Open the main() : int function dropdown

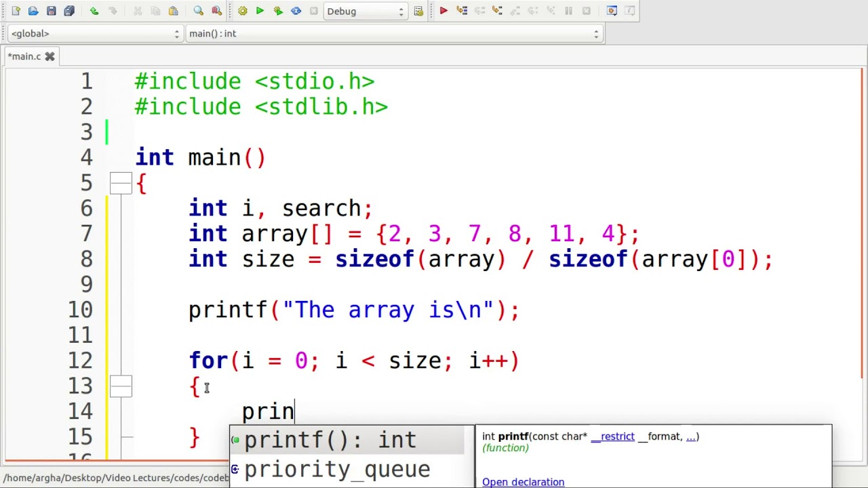[394, 33]
